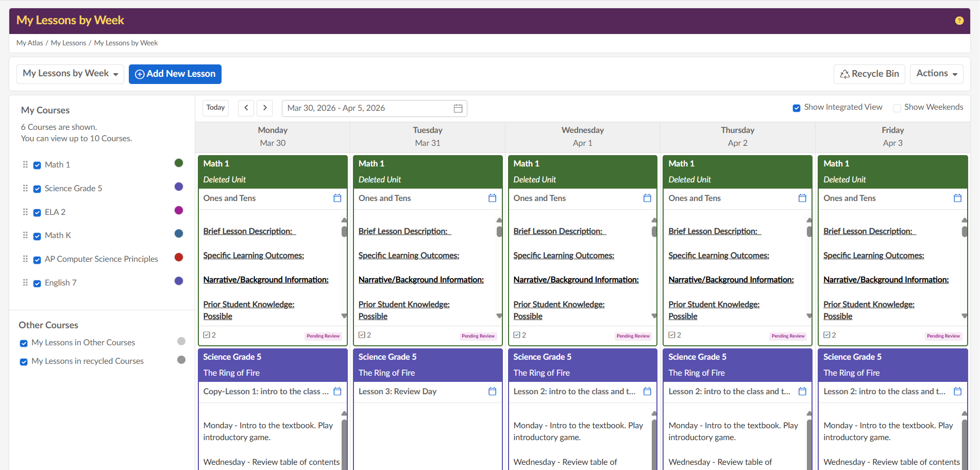Click calendar icon on Lesson 3: Review Day

click(492, 392)
